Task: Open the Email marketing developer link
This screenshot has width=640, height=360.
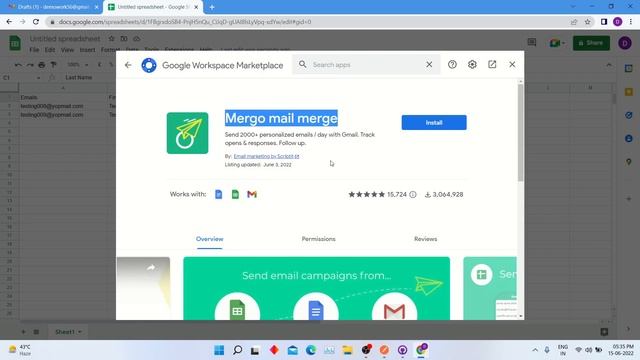Action: coord(267,156)
